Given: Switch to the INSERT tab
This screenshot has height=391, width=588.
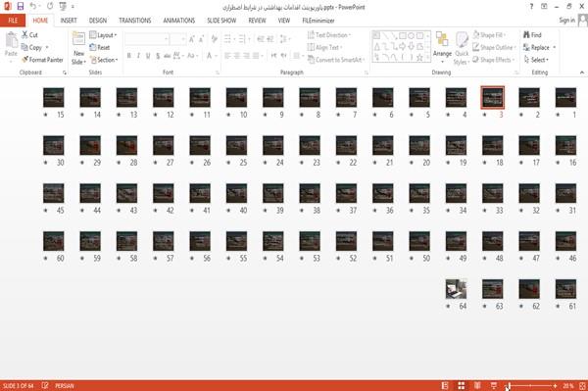Looking at the screenshot, I should [x=69, y=21].
